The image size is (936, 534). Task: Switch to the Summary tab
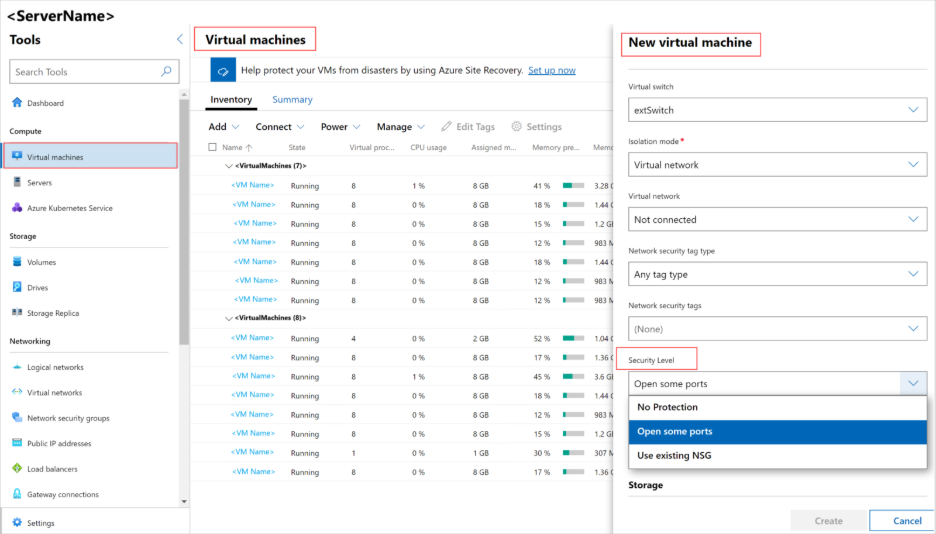292,100
